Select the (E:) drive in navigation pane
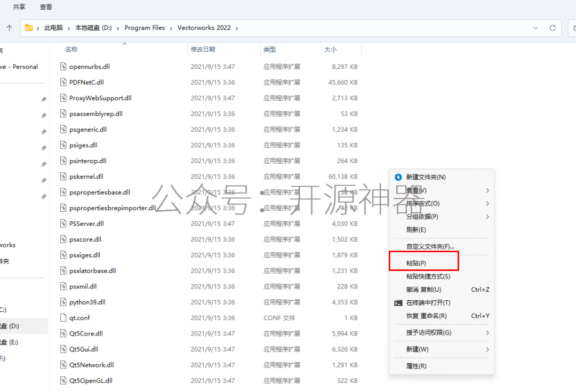Viewport: 576px width, 392px height. coord(23,342)
